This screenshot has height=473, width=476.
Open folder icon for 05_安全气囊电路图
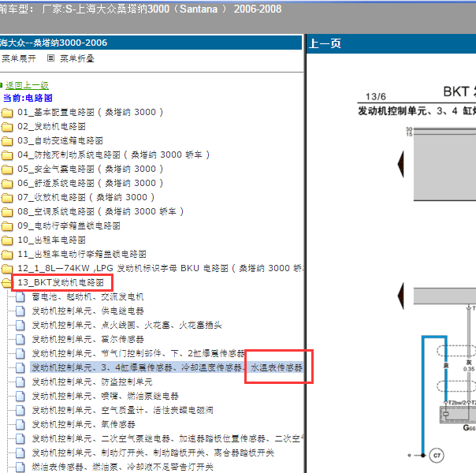click(7, 169)
